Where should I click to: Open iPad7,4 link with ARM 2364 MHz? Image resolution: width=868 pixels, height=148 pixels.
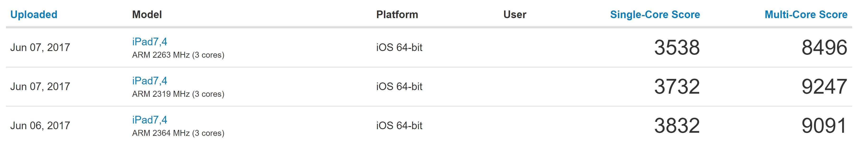(150, 120)
